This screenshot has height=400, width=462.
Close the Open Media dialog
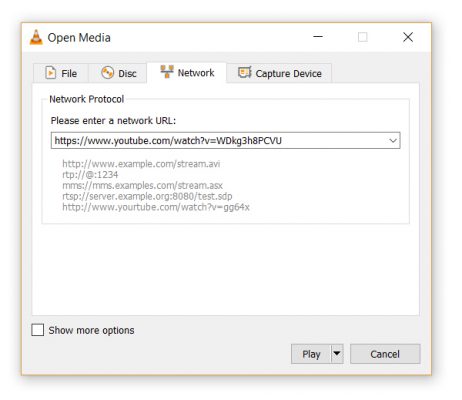point(408,37)
